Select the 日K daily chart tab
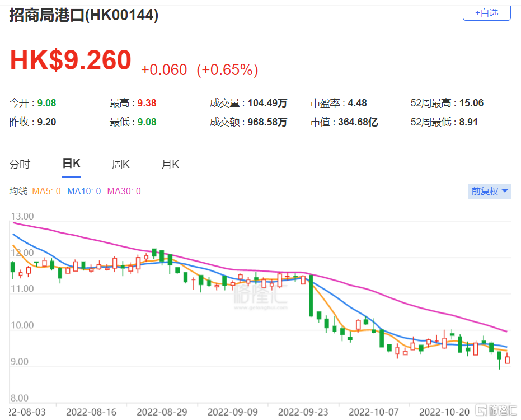 tap(72, 164)
